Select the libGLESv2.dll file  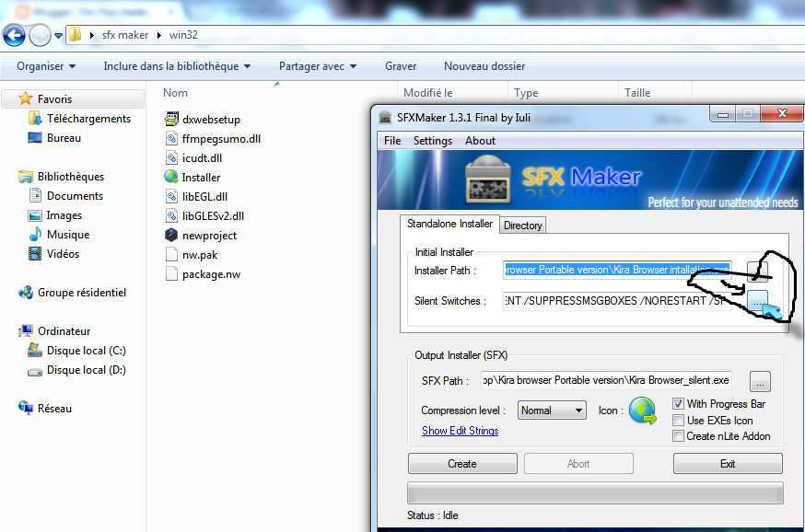coord(204,216)
